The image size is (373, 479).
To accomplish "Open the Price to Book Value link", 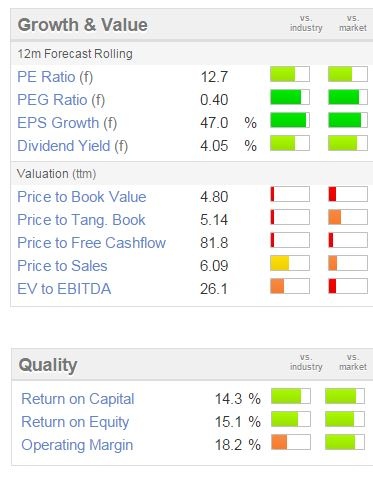I will [82, 197].
